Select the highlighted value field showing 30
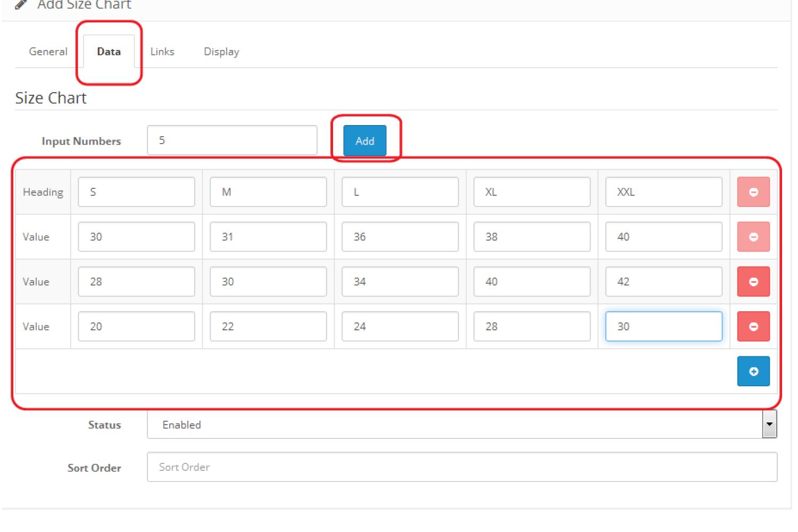 (x=663, y=326)
